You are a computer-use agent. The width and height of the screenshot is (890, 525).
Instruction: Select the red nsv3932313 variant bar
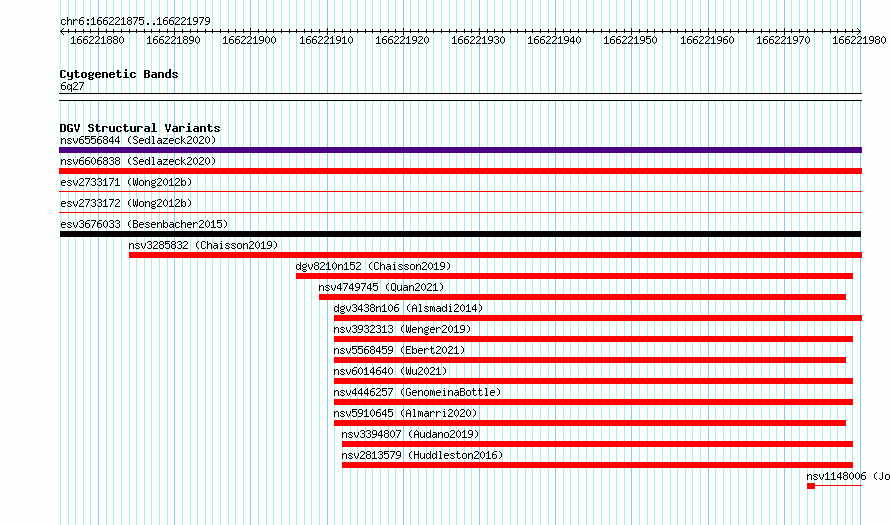pos(593,339)
